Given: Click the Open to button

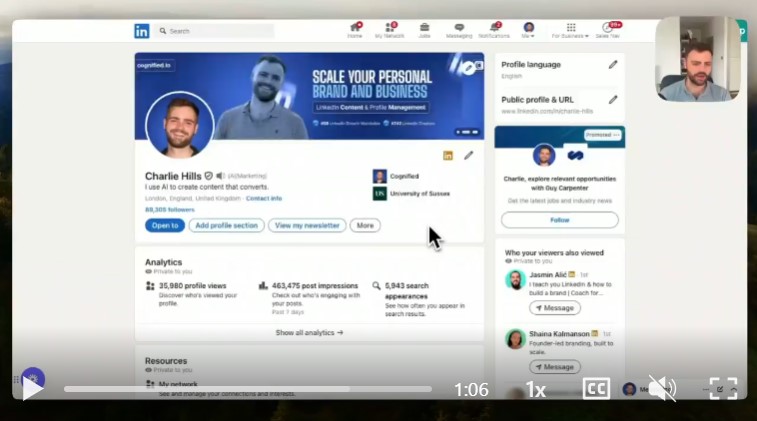Looking at the screenshot, I should (x=164, y=226).
